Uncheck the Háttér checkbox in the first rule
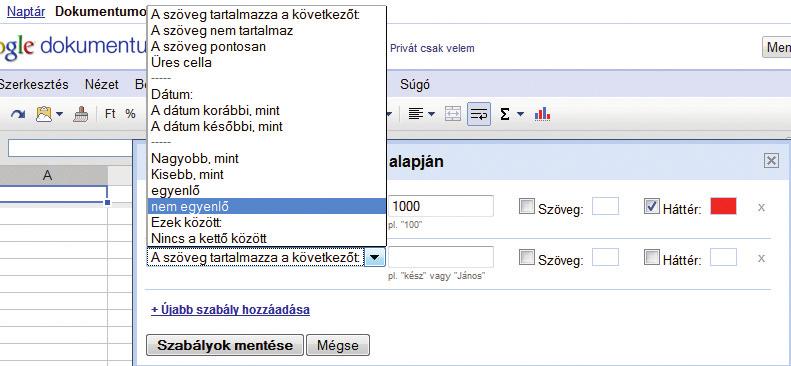This screenshot has width=791, height=366. (652, 206)
